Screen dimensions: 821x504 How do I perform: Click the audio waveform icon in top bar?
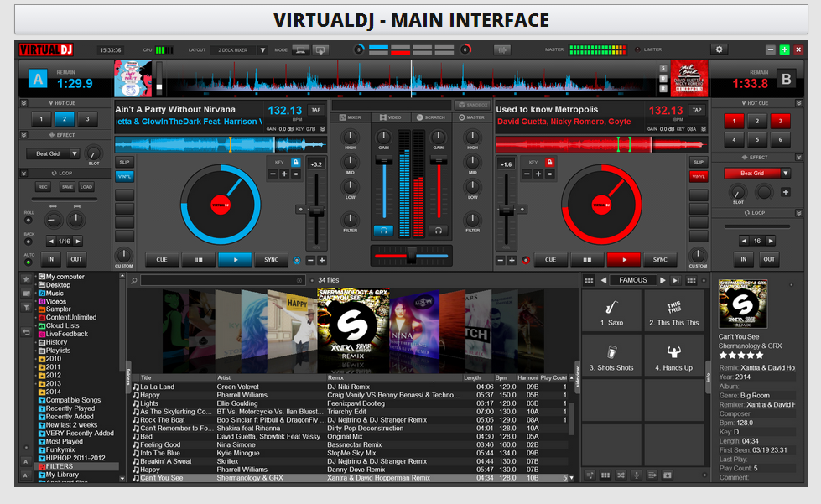[x=502, y=49]
